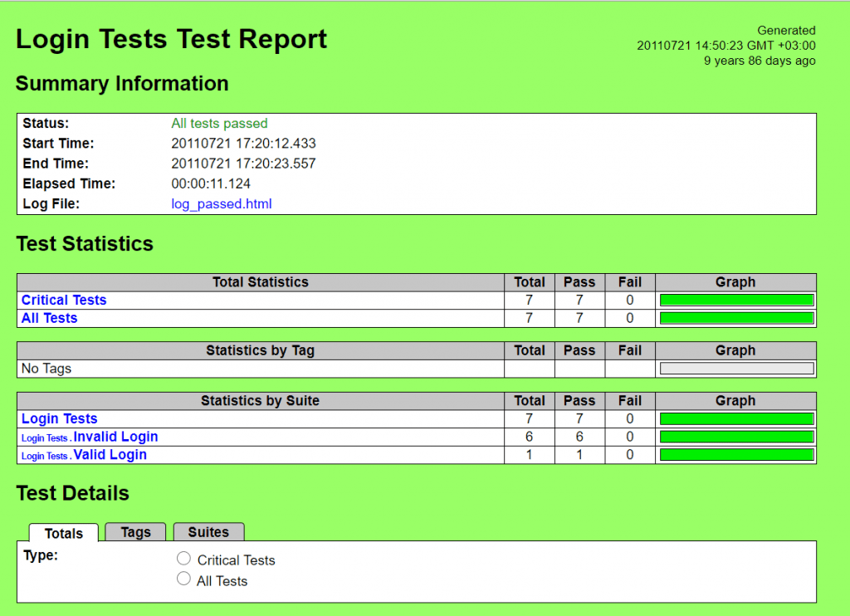Click the Pass column header in Statistics by Suite
850x616 pixels.
[579, 401]
